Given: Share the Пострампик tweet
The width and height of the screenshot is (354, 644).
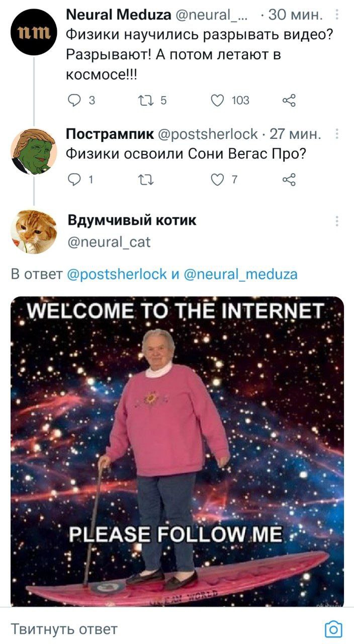Looking at the screenshot, I should 290,180.
